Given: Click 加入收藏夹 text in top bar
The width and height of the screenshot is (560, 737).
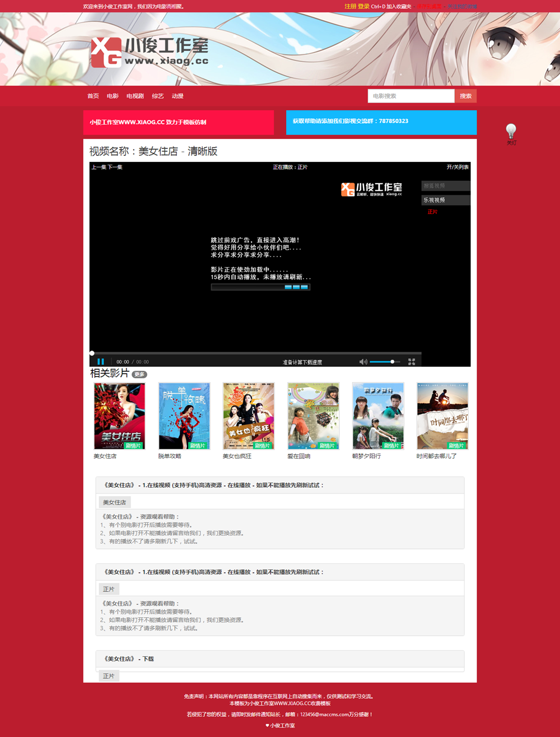Looking at the screenshot, I should (x=399, y=6).
